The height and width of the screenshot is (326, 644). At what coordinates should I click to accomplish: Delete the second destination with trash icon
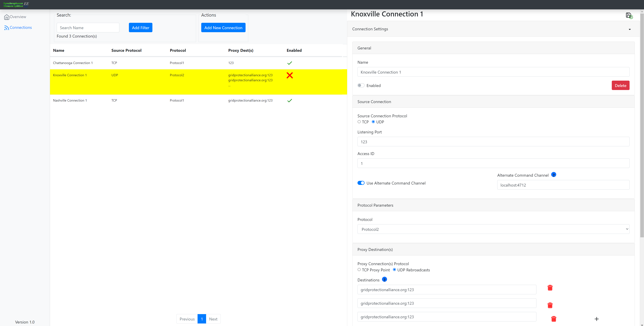pyautogui.click(x=550, y=305)
